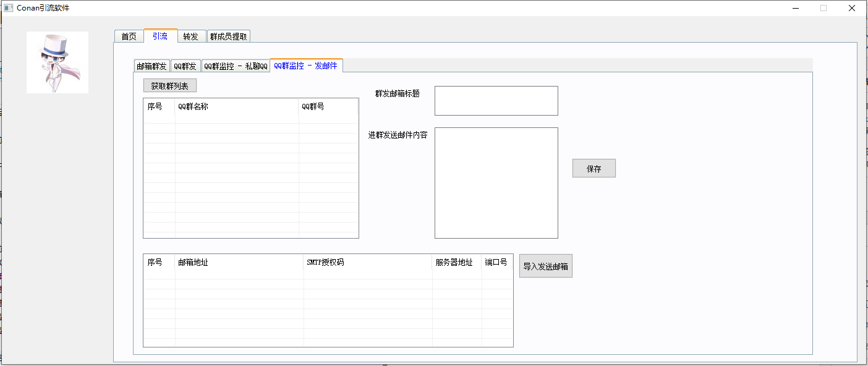The height and width of the screenshot is (366, 868).
Task: Select the 引流 tab
Action: click(160, 36)
